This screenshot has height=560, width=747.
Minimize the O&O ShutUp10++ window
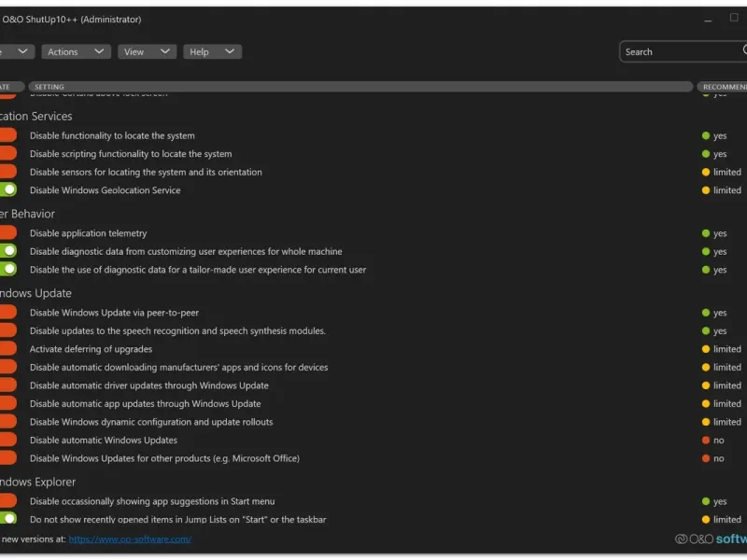tap(708, 20)
